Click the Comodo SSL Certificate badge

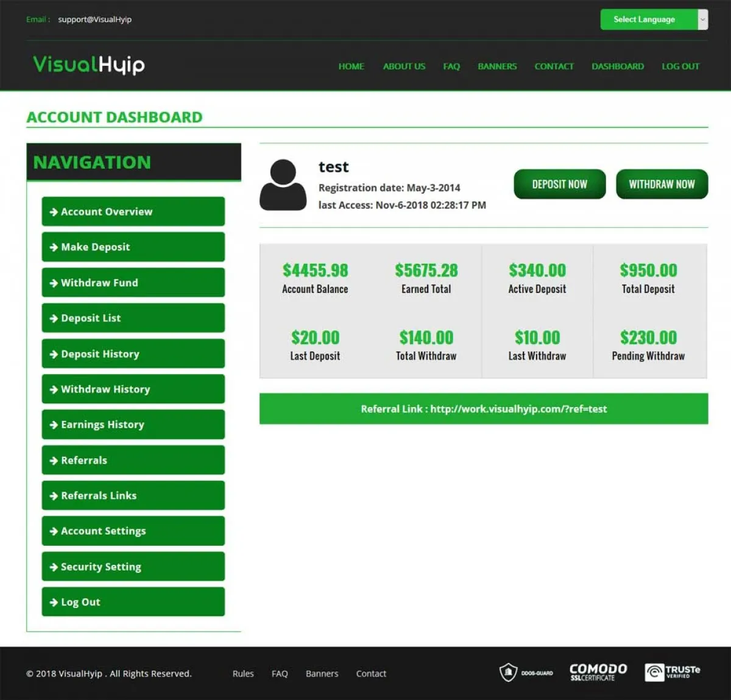click(x=598, y=672)
